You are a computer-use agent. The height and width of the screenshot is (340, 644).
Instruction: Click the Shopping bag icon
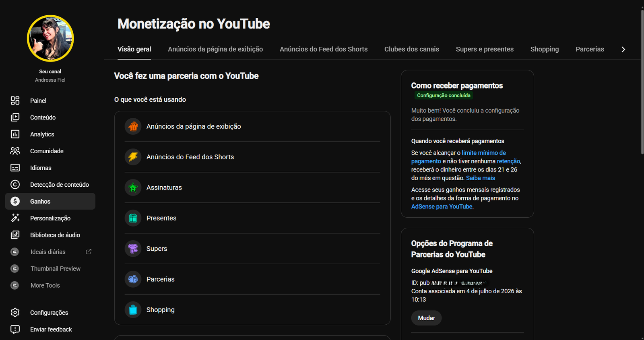coord(133,310)
